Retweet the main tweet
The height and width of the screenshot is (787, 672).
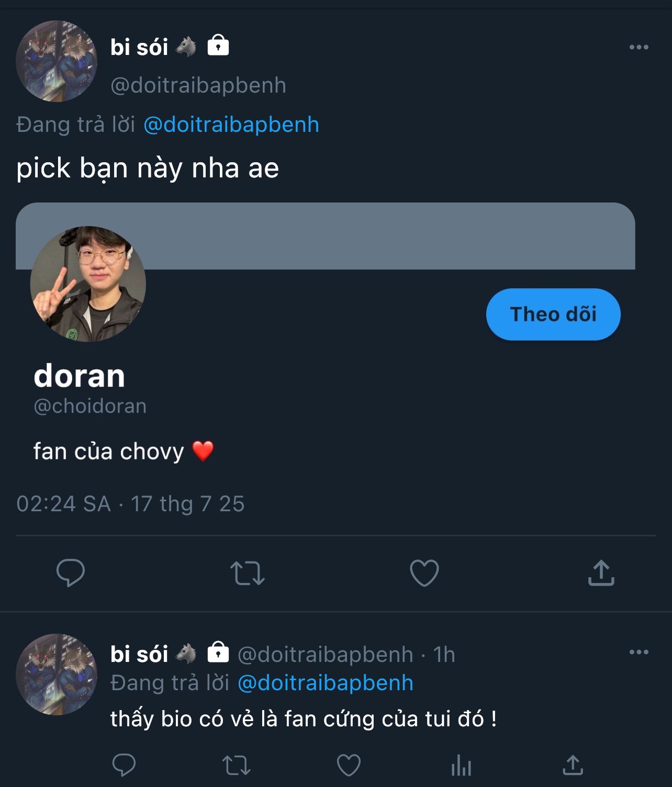point(247,572)
